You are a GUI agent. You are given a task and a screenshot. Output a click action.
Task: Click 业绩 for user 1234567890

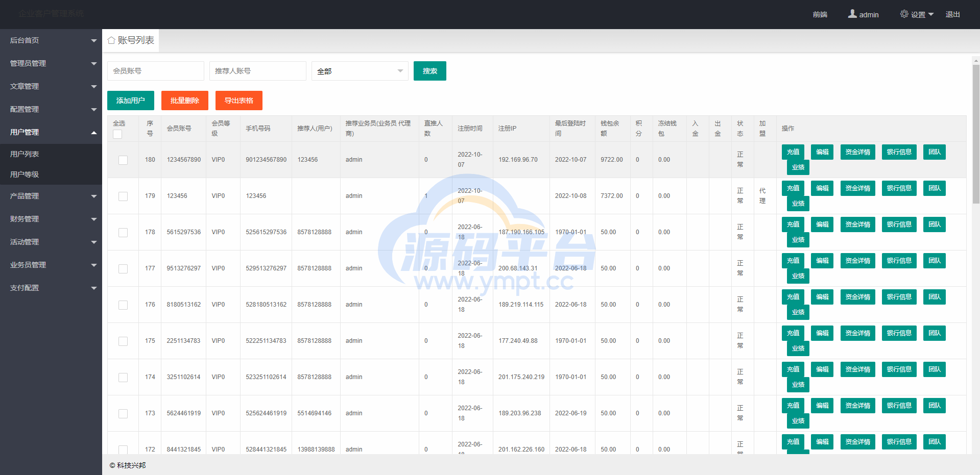point(798,167)
